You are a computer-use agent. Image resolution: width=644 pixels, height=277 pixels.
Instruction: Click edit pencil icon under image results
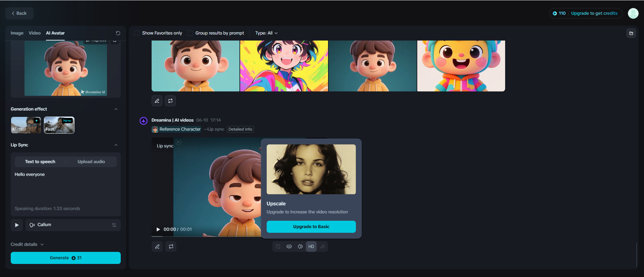click(x=157, y=101)
